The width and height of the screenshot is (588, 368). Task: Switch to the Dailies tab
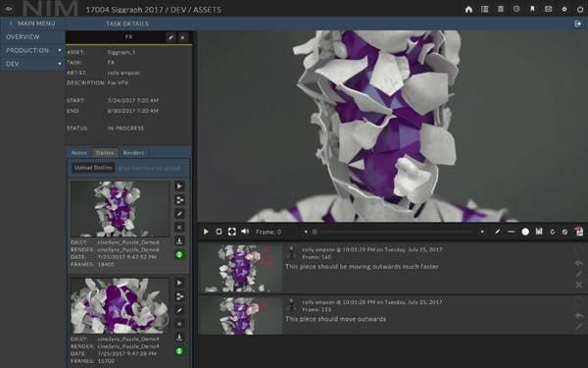point(105,153)
